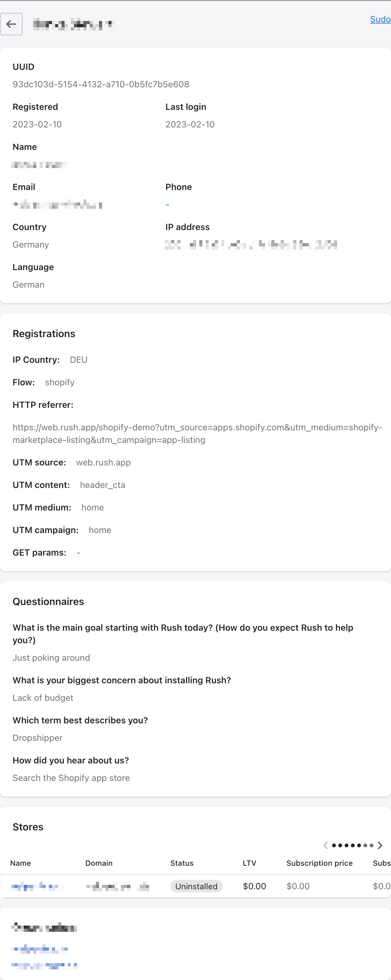This screenshot has width=391, height=980.
Task: Click the Uninstalled status badge
Action: [x=196, y=886]
